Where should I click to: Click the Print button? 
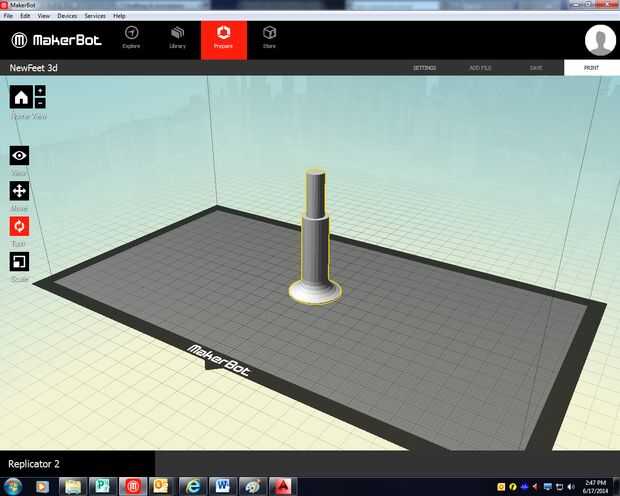click(x=592, y=68)
